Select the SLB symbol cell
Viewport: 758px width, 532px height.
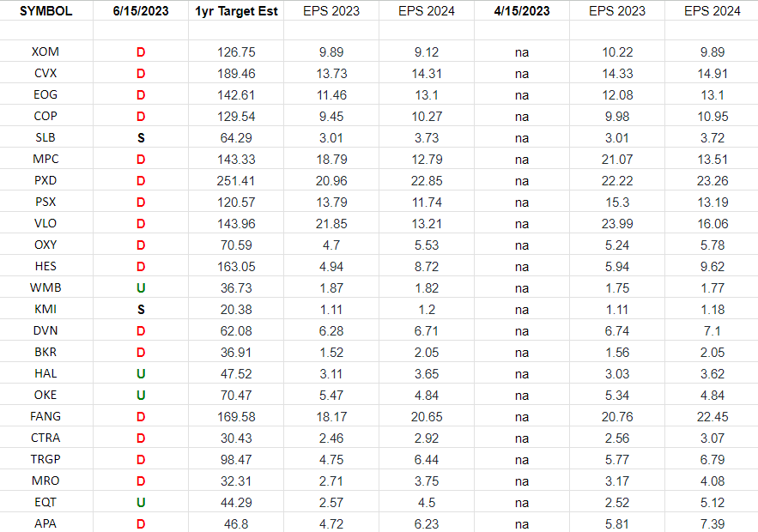tap(45, 137)
